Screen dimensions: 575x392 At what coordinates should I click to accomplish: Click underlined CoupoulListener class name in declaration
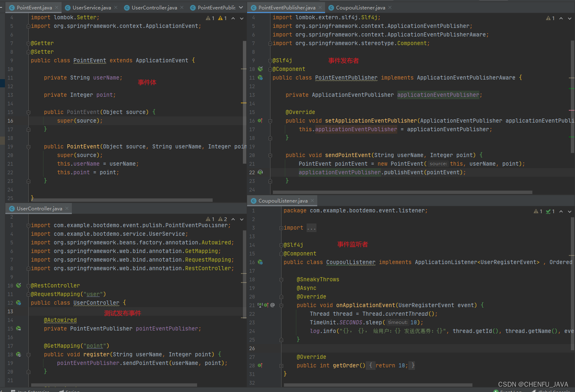351,262
